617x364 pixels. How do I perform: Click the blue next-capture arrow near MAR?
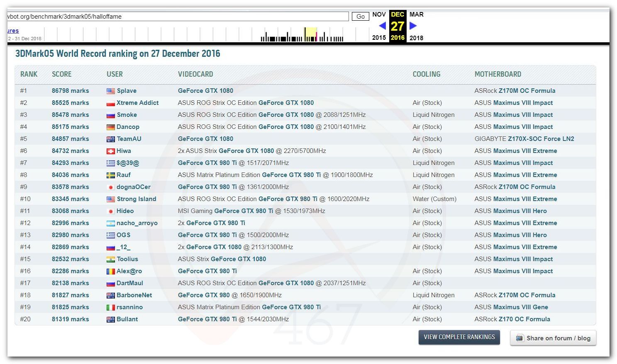[x=413, y=26]
